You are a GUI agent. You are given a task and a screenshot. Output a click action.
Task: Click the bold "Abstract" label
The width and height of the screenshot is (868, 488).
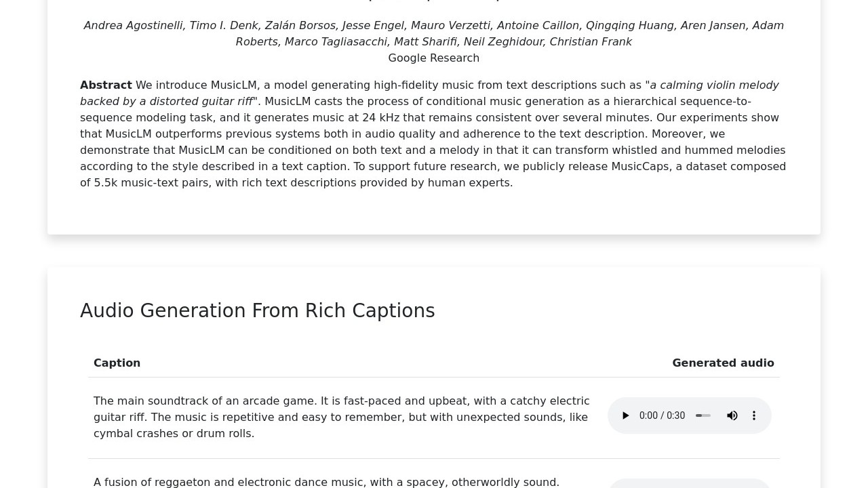(106, 85)
